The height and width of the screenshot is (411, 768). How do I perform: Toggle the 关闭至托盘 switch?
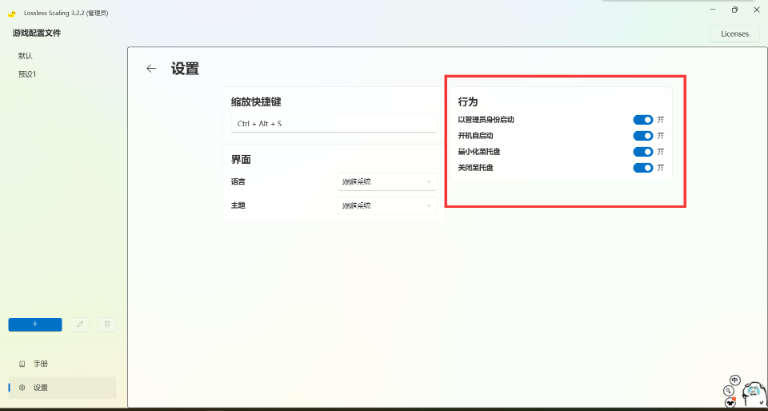pos(643,168)
